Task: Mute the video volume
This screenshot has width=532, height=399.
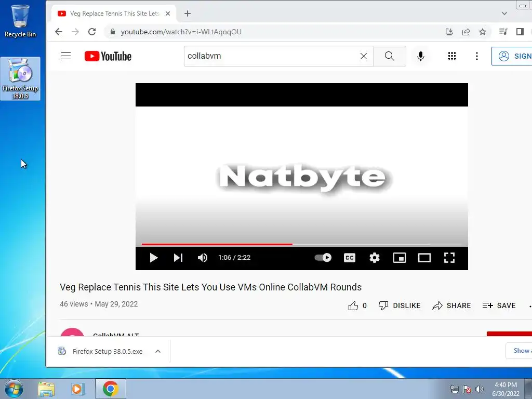Action: tap(203, 258)
